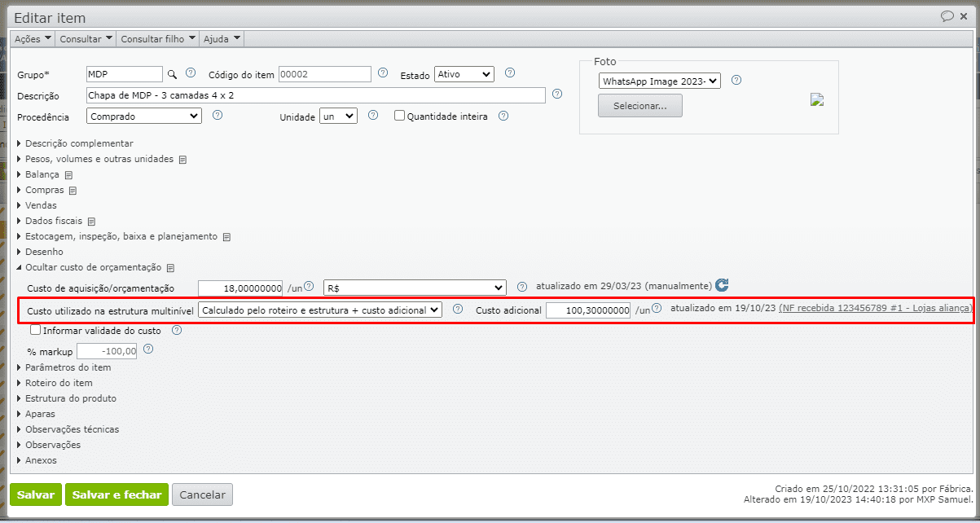Collapse Ocultar custo de orçamentação section
980x523 pixels.
click(90, 267)
